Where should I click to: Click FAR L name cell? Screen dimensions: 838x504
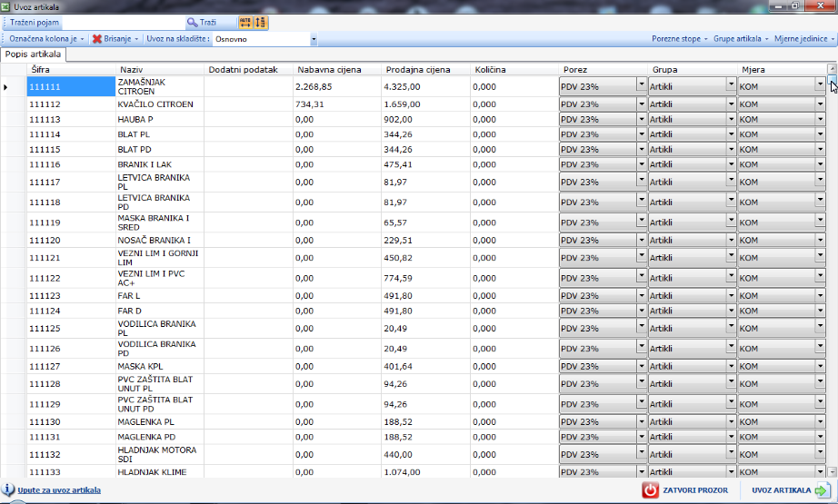click(x=159, y=296)
